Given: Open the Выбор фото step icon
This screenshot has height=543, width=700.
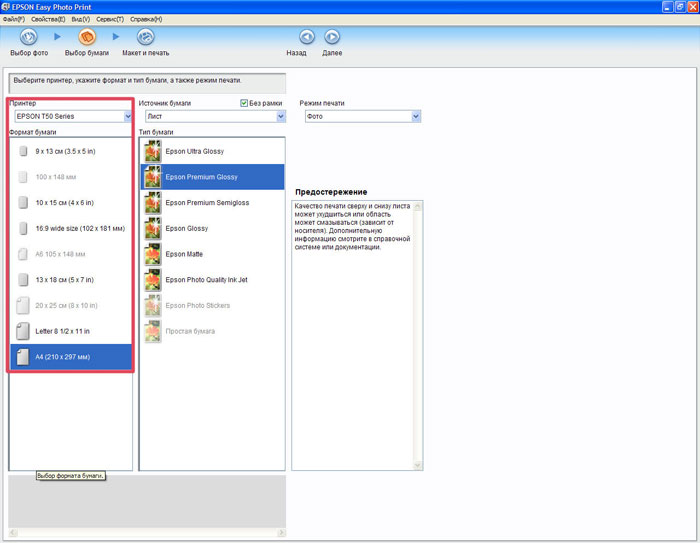Looking at the screenshot, I should 29,37.
